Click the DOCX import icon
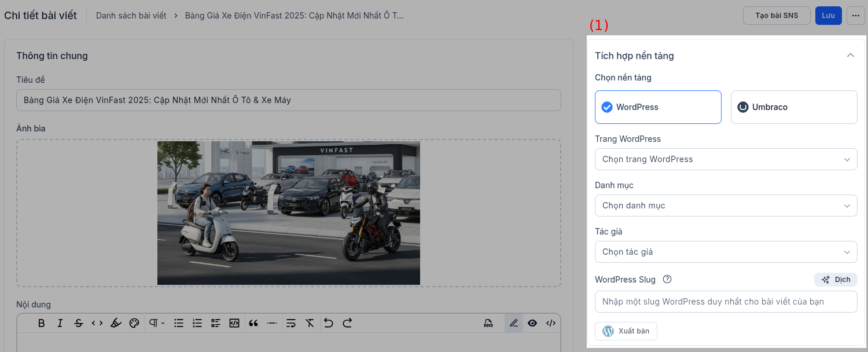Image resolution: width=868 pixels, height=352 pixels. pos(488,323)
